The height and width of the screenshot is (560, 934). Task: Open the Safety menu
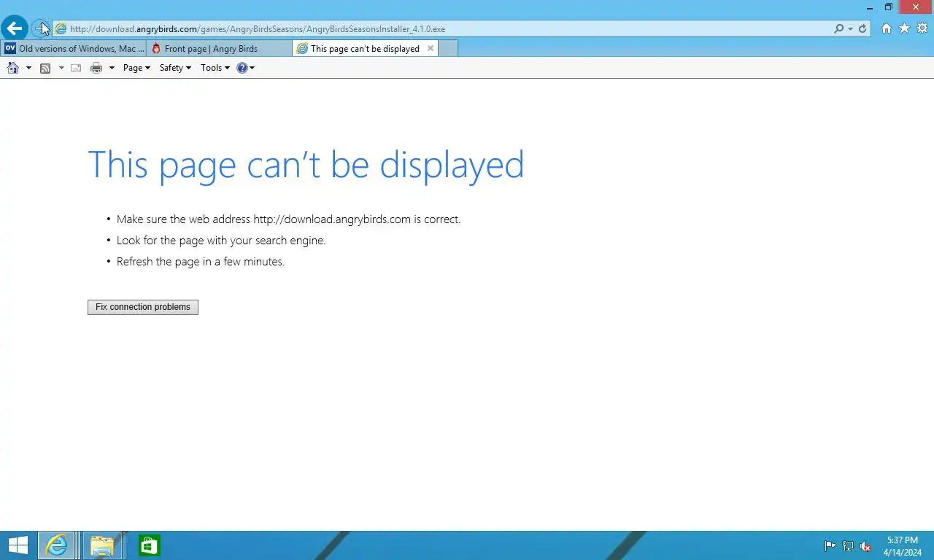point(175,68)
